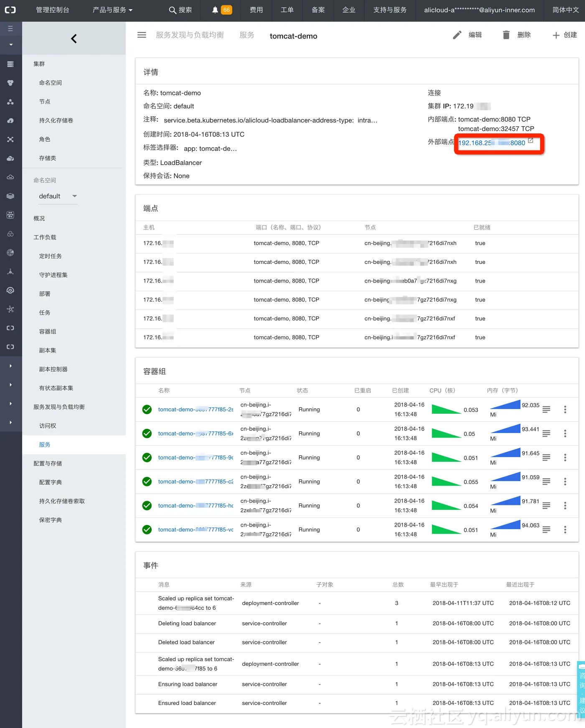This screenshot has width=585, height=728.
Task: Click the green status check of the 91.645 Mi pod
Action: click(147, 458)
